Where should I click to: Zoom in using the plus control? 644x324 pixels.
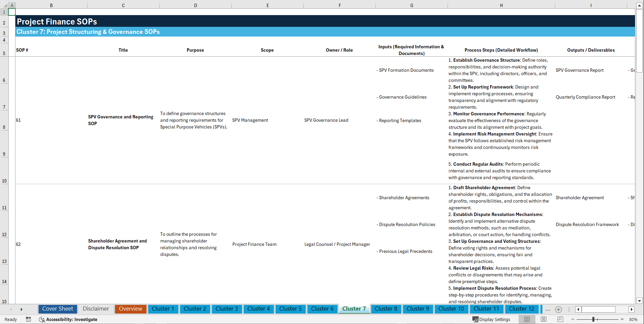coord(622,319)
